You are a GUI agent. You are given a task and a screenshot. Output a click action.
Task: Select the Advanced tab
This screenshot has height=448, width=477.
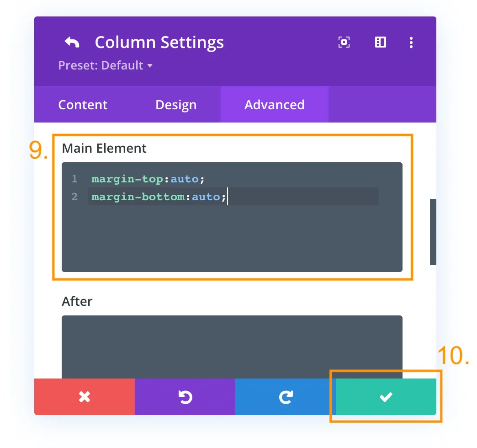(x=274, y=104)
